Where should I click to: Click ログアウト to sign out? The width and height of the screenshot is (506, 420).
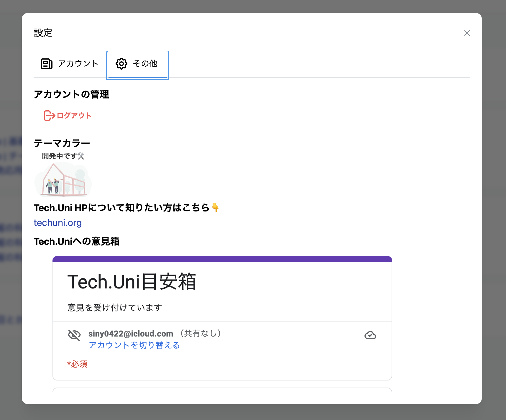point(74,115)
